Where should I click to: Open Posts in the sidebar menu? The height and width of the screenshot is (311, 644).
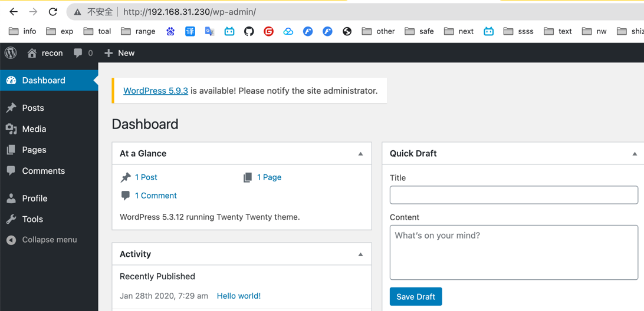pyautogui.click(x=33, y=108)
